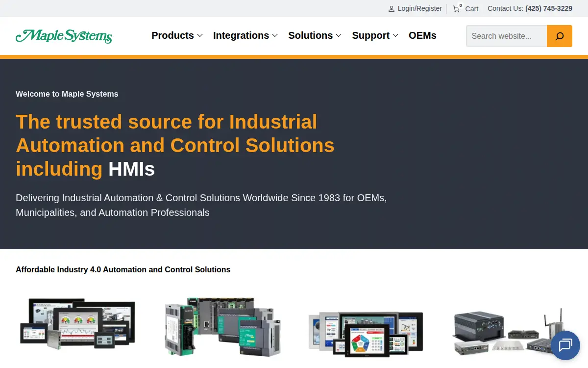Call the (425) 745-3229 phone number
Screen dimensions: 588x368
[549, 8]
